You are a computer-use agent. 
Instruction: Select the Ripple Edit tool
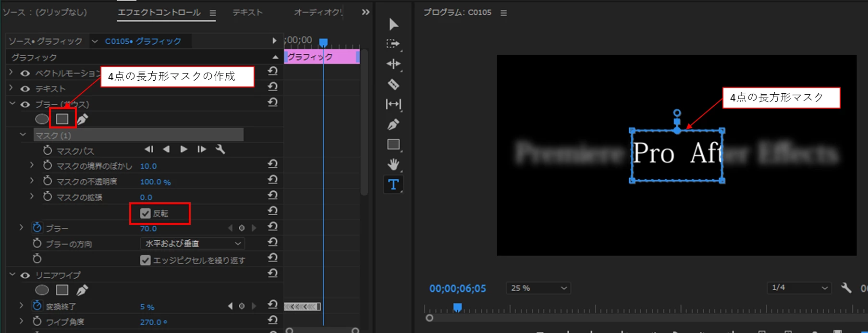[393, 64]
